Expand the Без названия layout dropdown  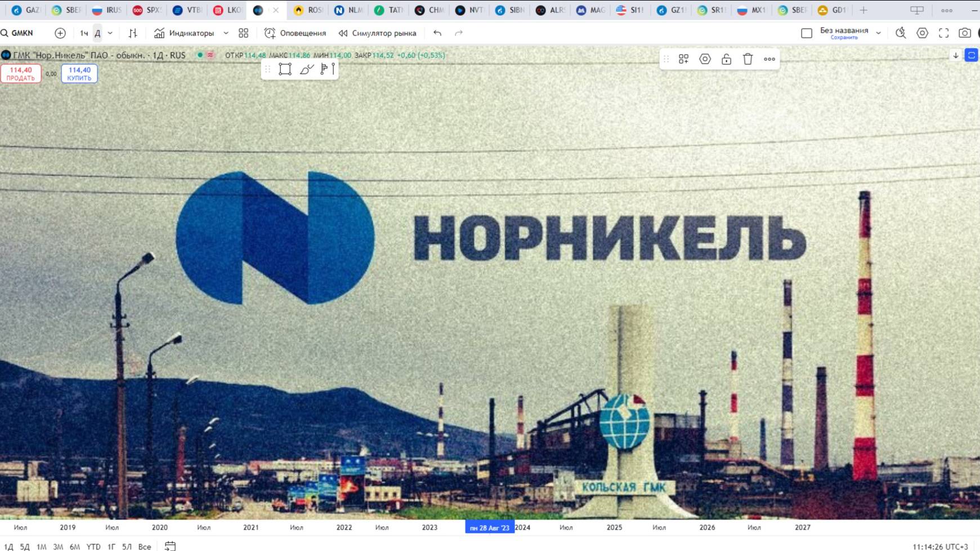point(878,33)
